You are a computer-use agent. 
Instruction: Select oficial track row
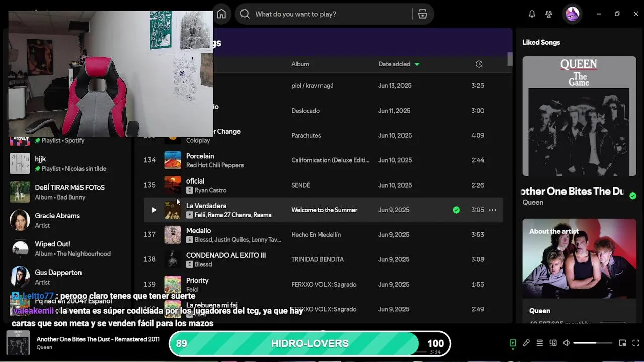click(322, 185)
